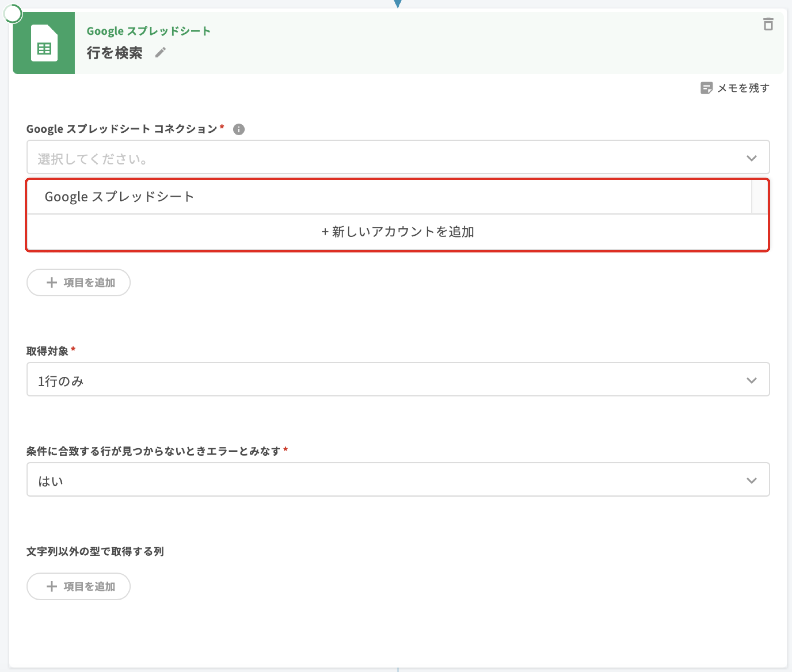Screen dimensions: 792x672
Task: Click the pencil edit name icon
Action: point(160,53)
